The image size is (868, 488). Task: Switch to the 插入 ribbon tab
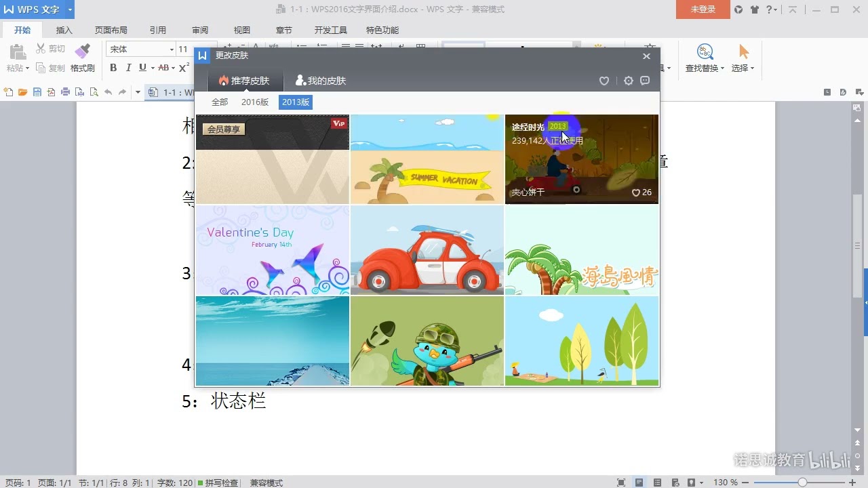tap(64, 30)
